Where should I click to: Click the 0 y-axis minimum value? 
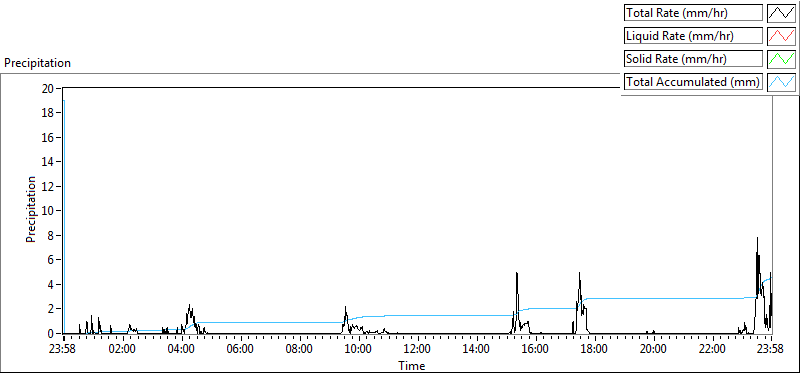coord(52,333)
